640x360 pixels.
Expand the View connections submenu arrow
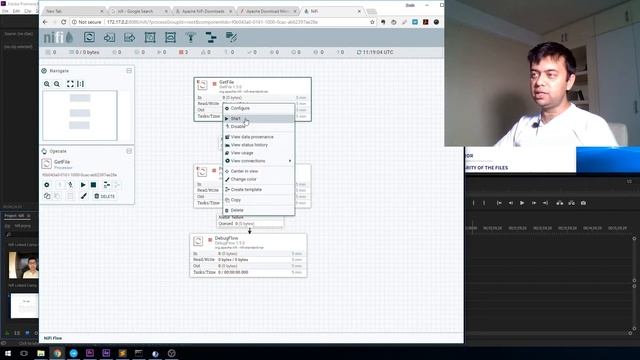(290, 161)
